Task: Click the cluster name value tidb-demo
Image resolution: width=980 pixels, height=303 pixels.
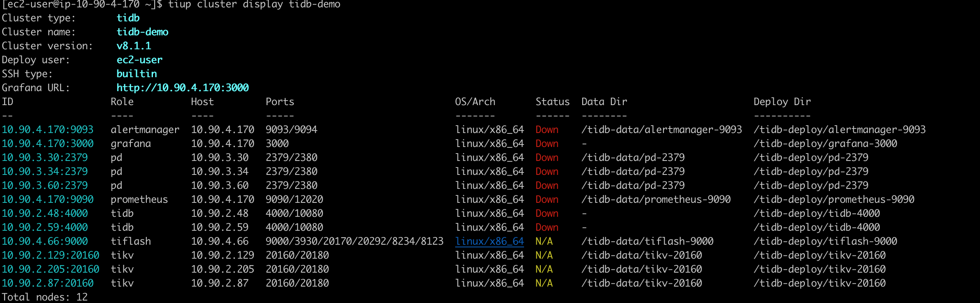Action: tap(142, 32)
